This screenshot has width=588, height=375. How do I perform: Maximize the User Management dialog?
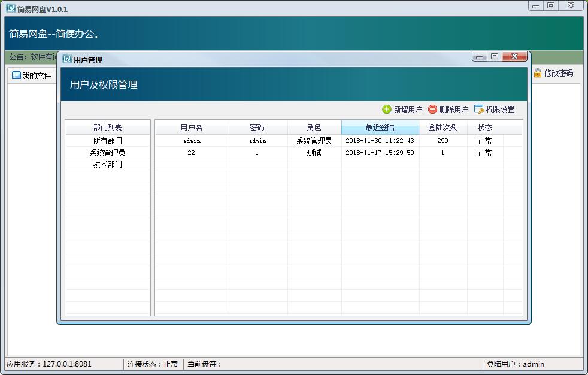pos(494,57)
